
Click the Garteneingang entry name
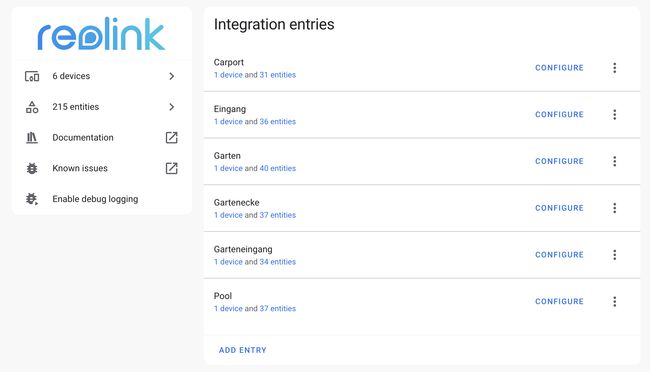point(243,250)
